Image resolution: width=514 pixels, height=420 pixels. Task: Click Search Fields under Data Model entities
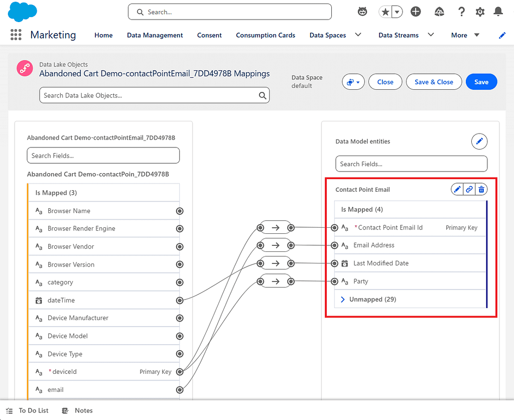coord(412,164)
